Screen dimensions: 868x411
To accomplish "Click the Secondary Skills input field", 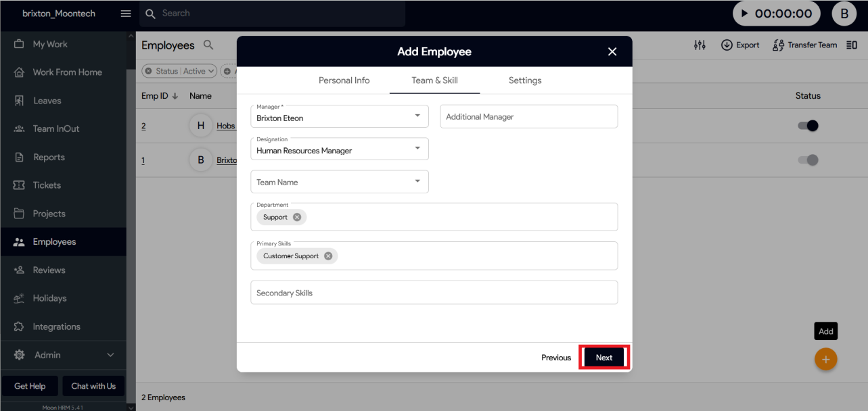I will [434, 293].
